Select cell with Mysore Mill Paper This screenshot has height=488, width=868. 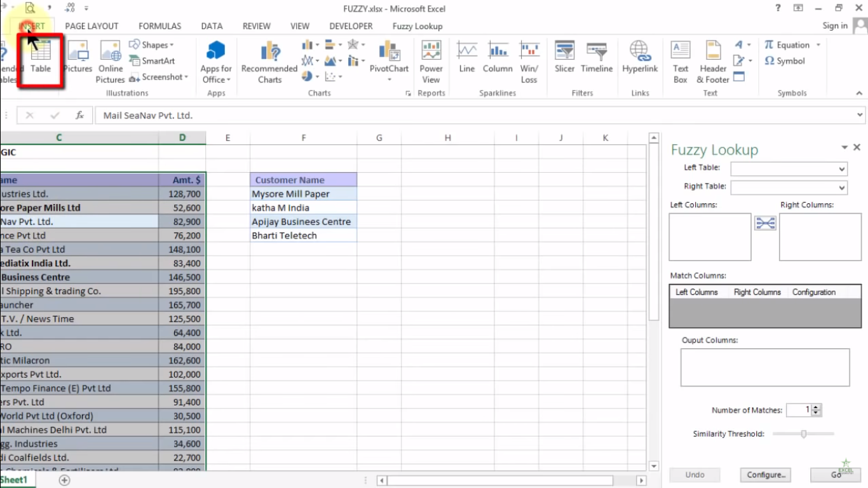click(304, 194)
